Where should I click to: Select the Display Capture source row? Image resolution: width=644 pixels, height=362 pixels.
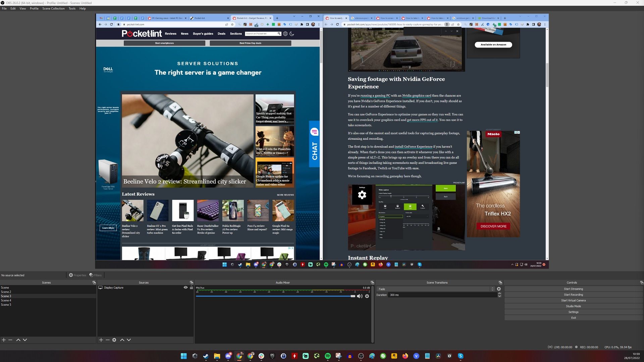click(x=145, y=288)
